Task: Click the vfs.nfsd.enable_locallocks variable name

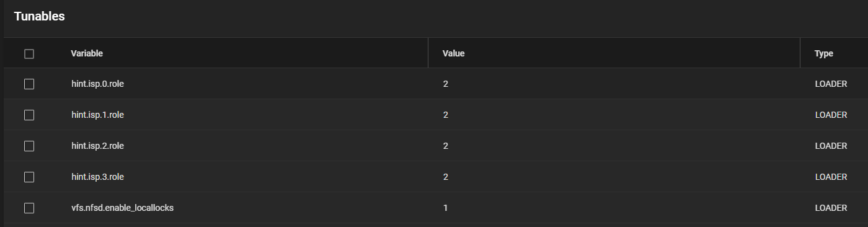Action: tap(122, 208)
